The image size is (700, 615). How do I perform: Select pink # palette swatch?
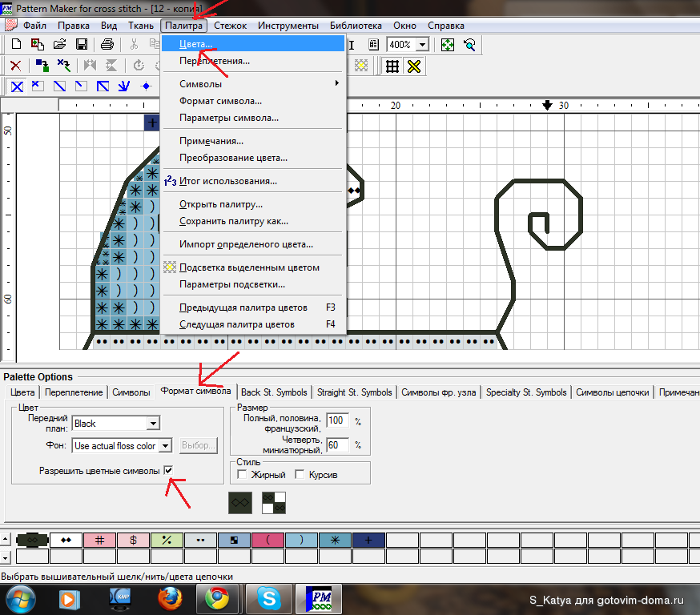point(99,540)
